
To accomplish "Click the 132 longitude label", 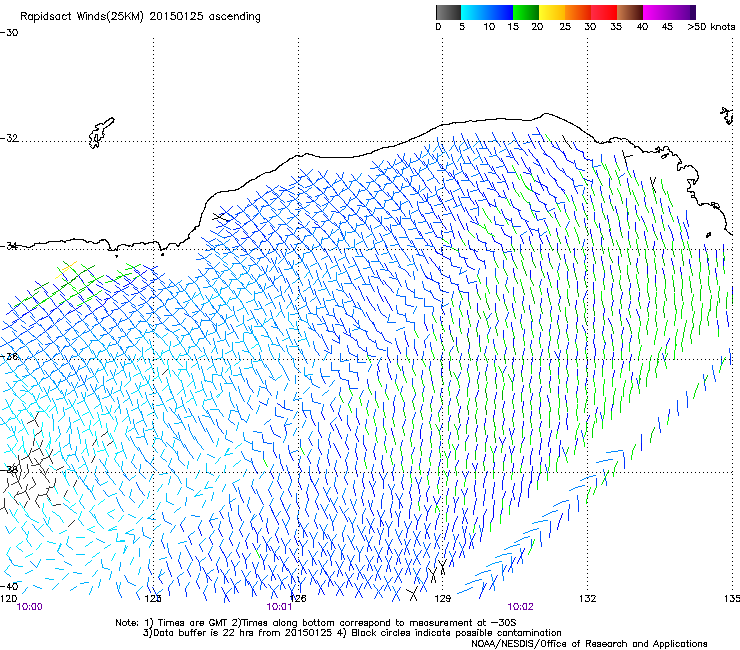I will (x=587, y=599).
